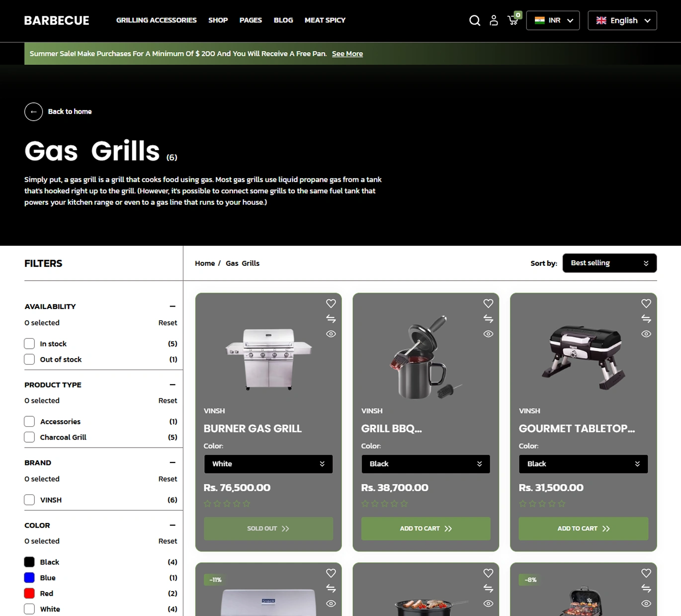Reset the Brand filter

pyautogui.click(x=168, y=479)
